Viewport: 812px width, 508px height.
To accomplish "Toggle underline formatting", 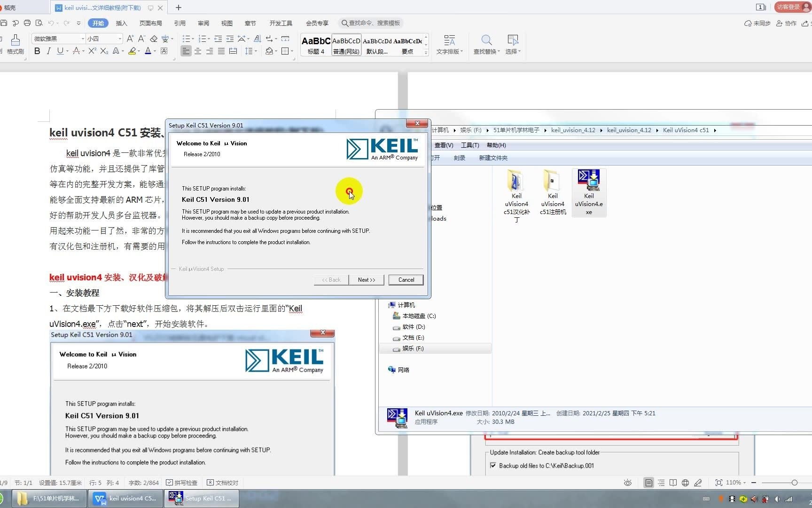I will [x=60, y=51].
